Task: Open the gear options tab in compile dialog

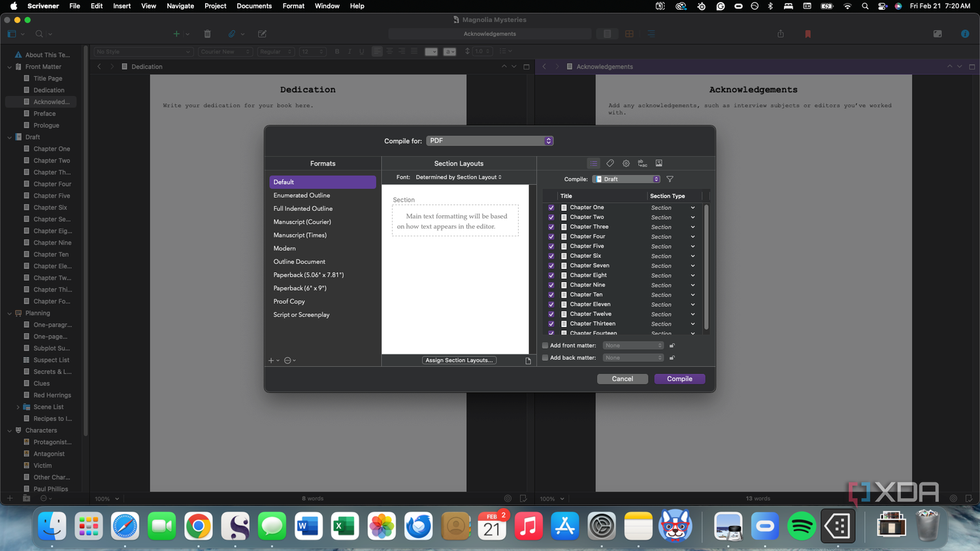Action: pos(626,163)
